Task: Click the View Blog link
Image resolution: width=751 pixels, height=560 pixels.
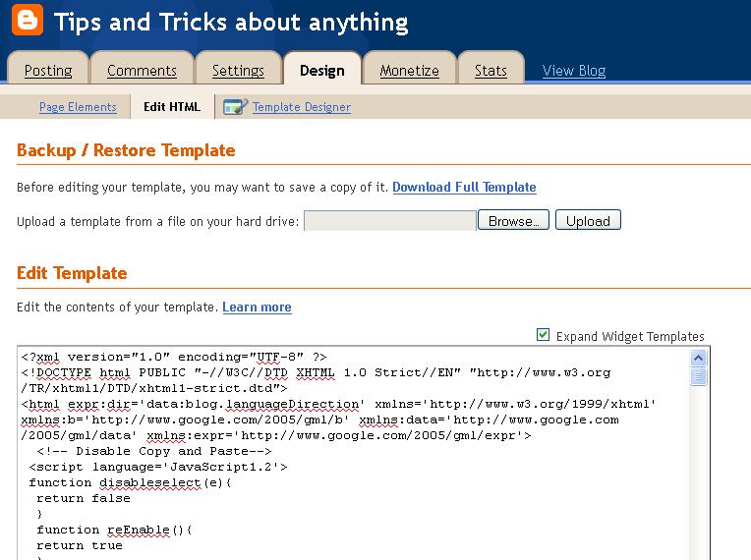Action: click(x=574, y=71)
